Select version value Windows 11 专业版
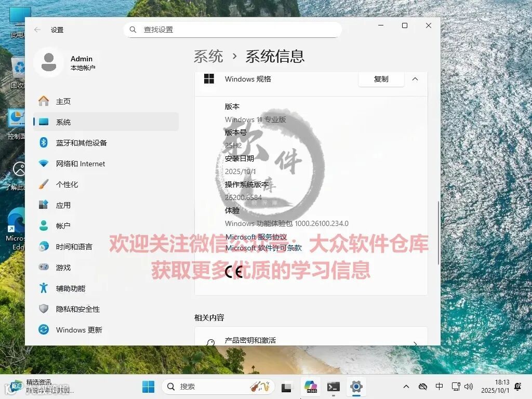The image size is (532, 399). point(255,119)
